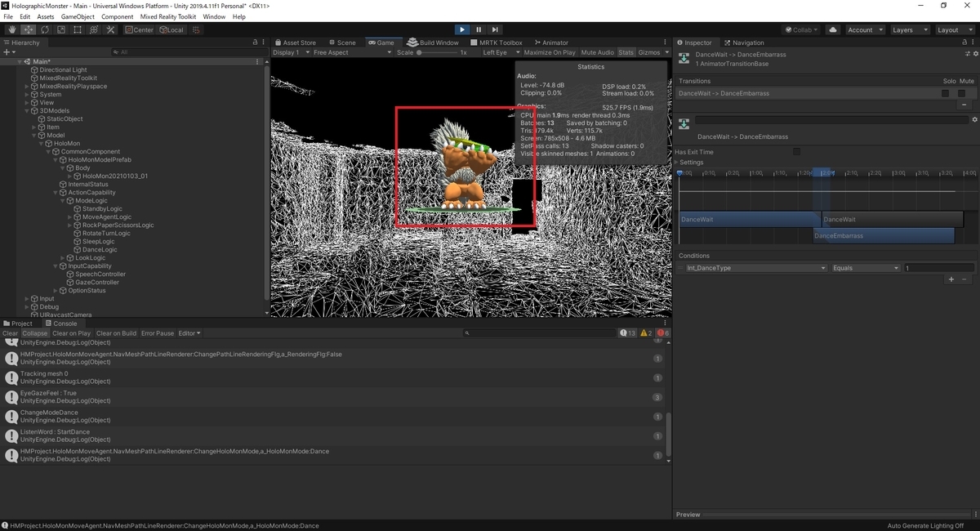Collapse the ActionCapability tree node
The height and width of the screenshot is (531, 980).
[56, 193]
